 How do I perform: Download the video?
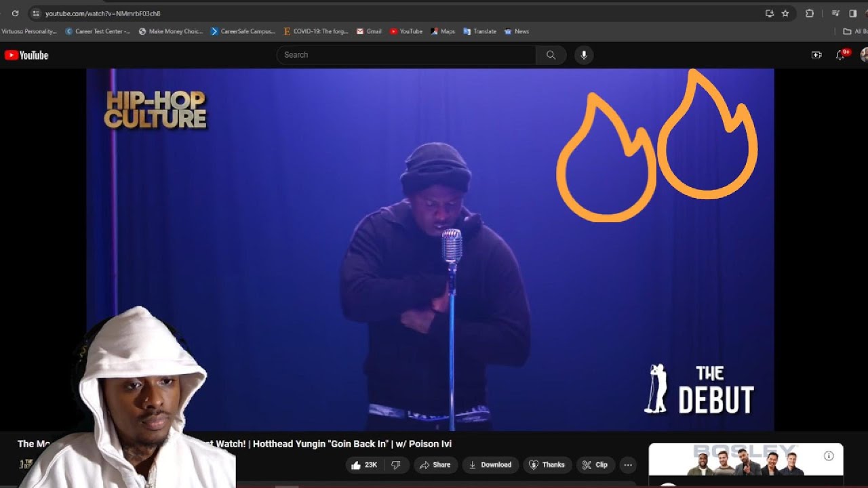pyautogui.click(x=490, y=465)
